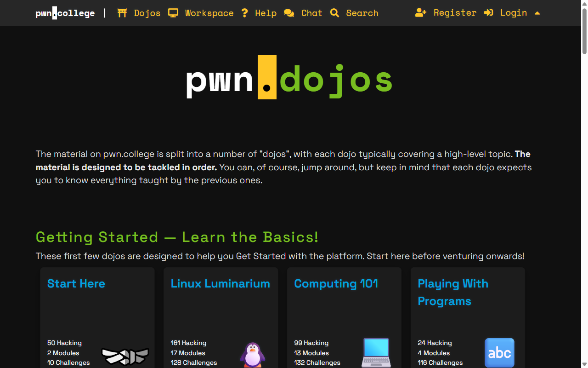This screenshot has height=368, width=588.
Task: Open the Chat navigation link
Action: (x=311, y=13)
